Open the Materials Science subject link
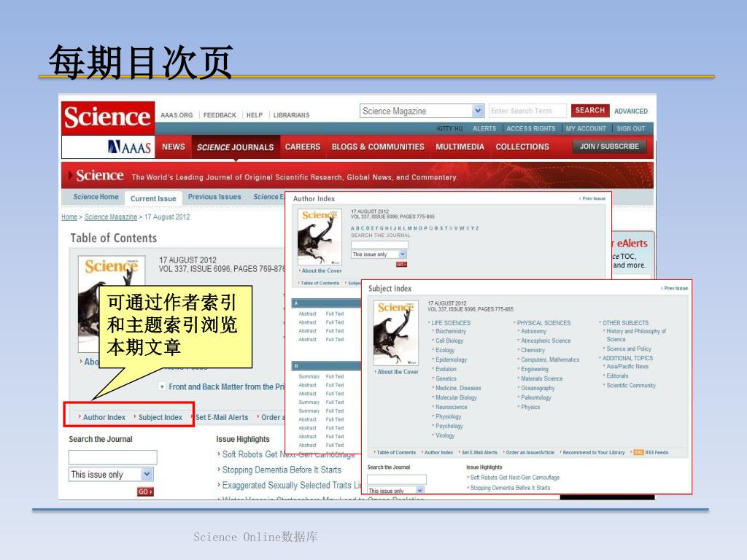The width and height of the screenshot is (747, 560). click(542, 378)
